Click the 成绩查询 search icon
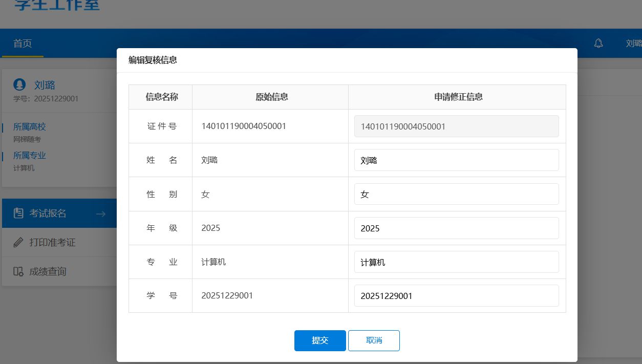Viewport: 642px width, 364px height. 18,271
